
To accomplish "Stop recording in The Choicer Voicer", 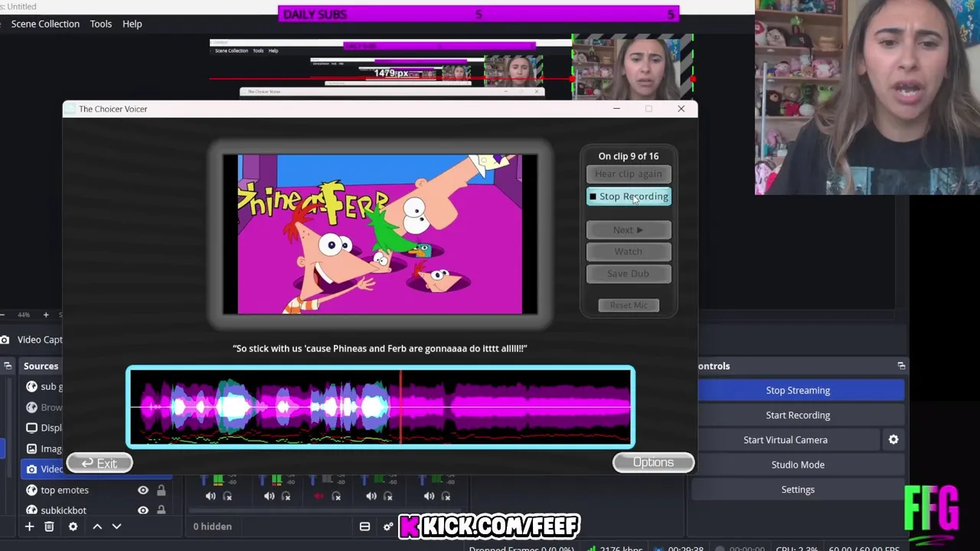I will 629,197.
